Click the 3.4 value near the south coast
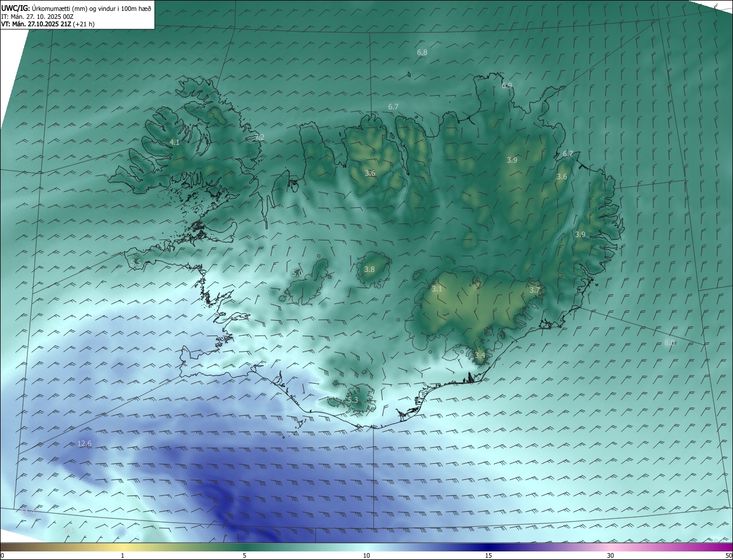This screenshot has height=560, width=733. (480, 355)
